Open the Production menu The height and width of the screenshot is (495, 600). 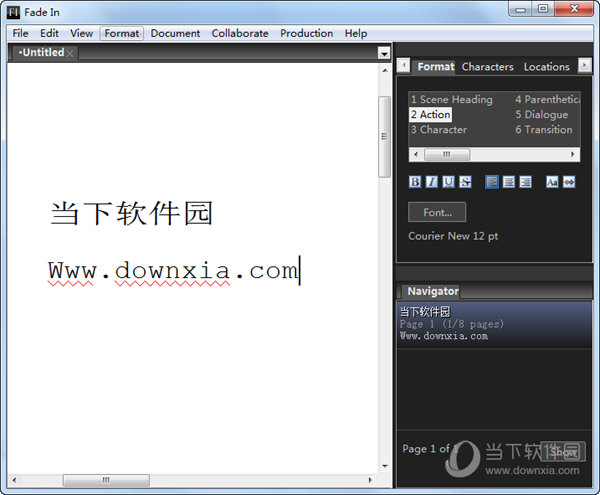click(x=307, y=33)
